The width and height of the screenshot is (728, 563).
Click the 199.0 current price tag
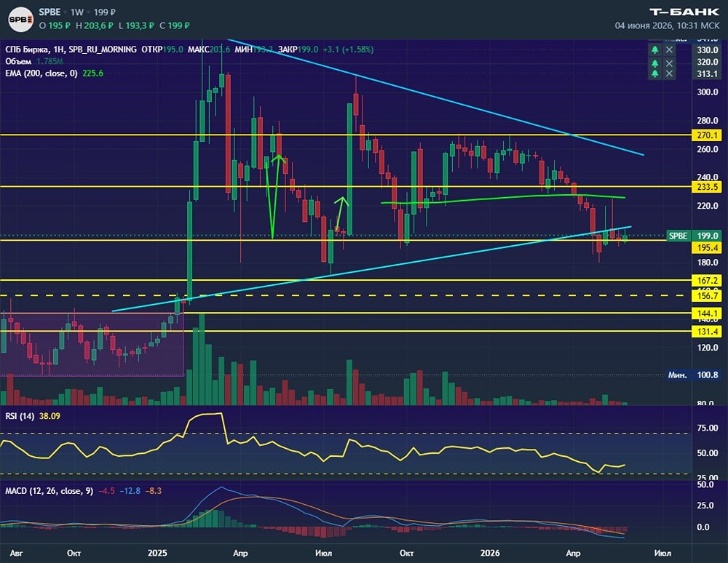click(707, 236)
